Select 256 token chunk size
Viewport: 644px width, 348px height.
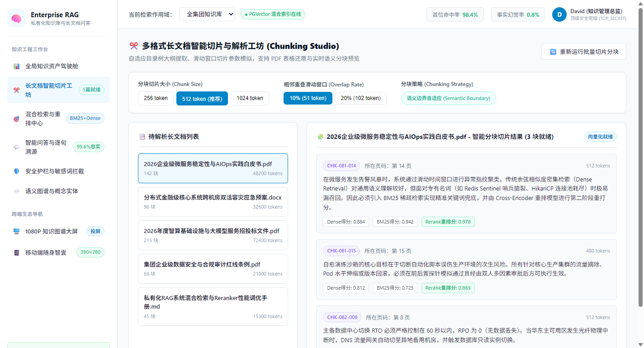coord(156,98)
